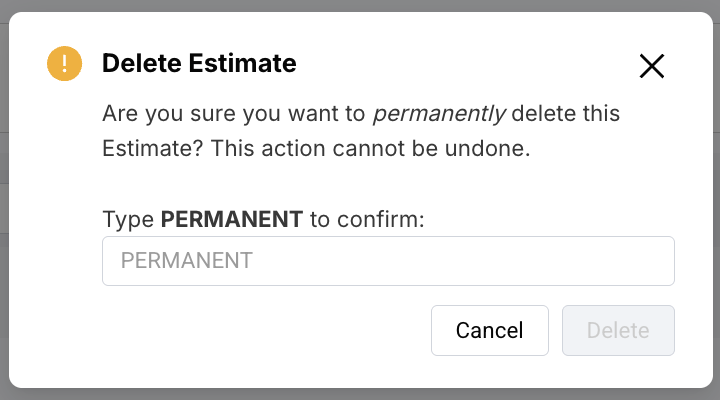Click the greyed-out Delete button
The height and width of the screenshot is (400, 720).
[618, 330]
